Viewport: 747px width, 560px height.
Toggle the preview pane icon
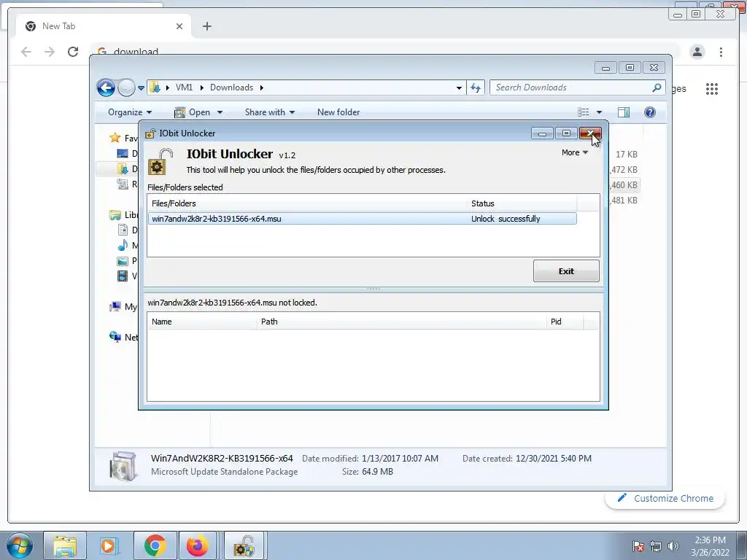click(624, 112)
